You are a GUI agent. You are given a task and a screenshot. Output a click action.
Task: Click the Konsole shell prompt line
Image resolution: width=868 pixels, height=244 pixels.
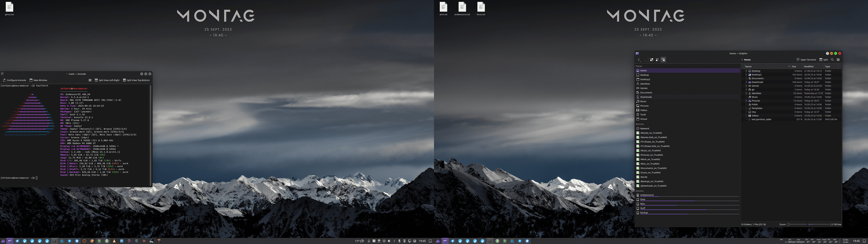point(19,178)
